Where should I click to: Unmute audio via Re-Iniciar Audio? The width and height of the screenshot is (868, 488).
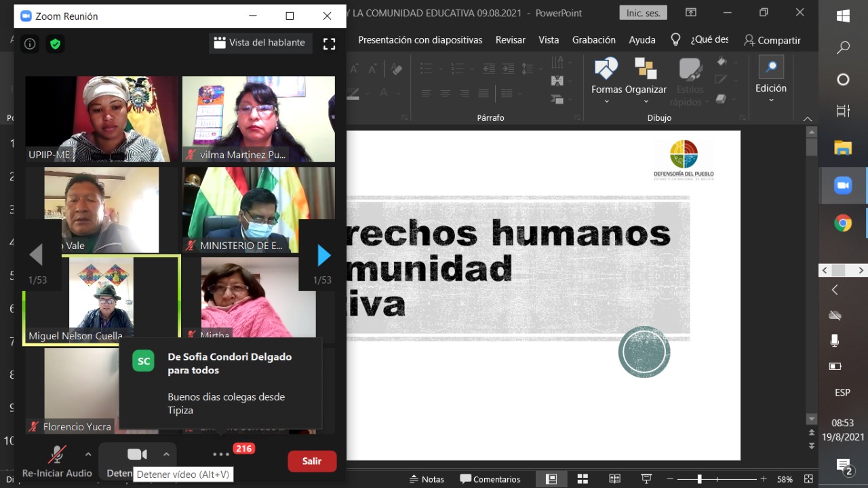point(57,453)
